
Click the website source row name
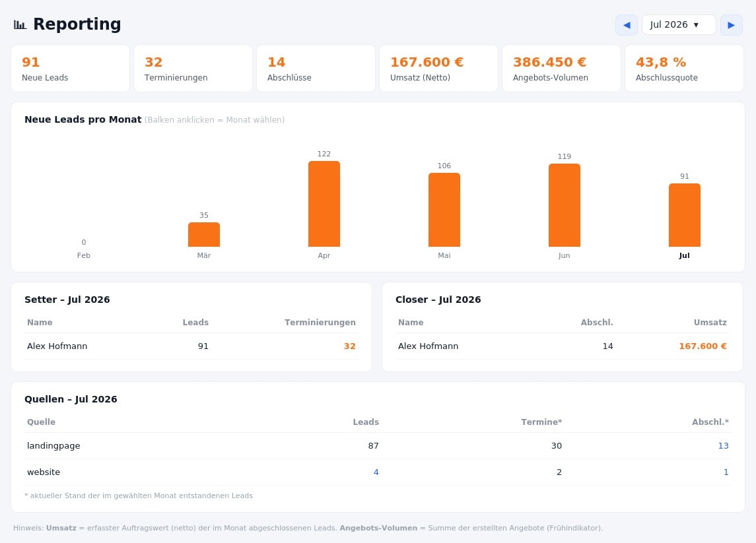(44, 472)
